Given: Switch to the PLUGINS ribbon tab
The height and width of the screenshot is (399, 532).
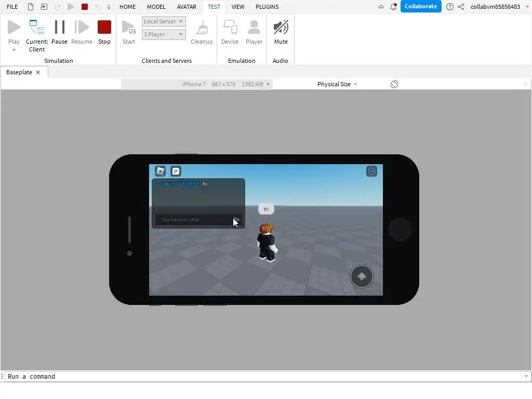Looking at the screenshot, I should click(x=267, y=7).
